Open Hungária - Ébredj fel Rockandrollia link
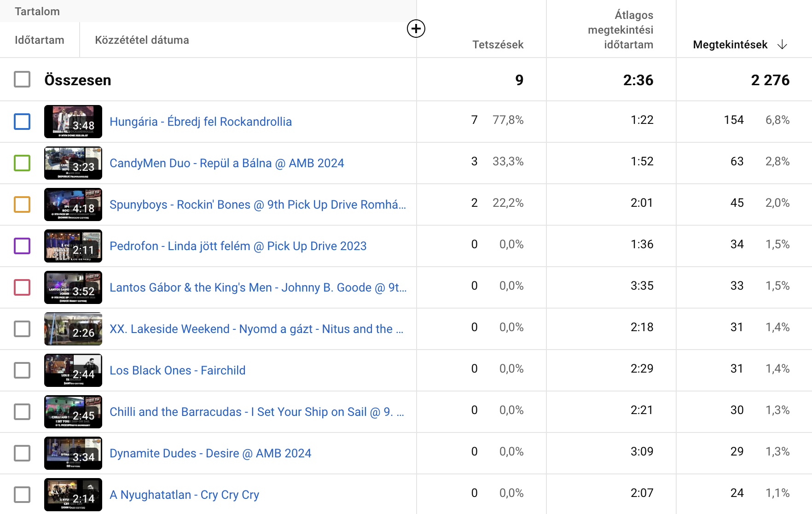812x514 pixels. click(x=201, y=122)
